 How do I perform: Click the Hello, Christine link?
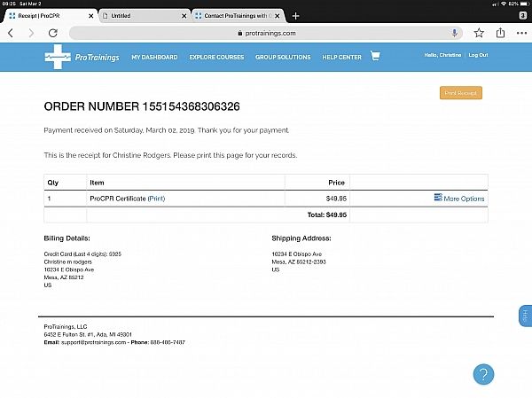pos(442,55)
